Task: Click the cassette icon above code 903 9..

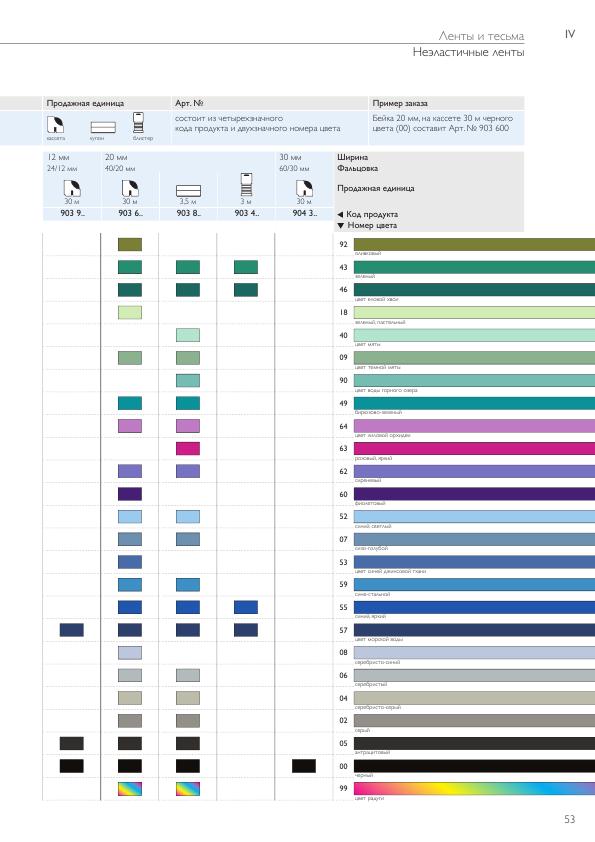Action: (x=71, y=188)
